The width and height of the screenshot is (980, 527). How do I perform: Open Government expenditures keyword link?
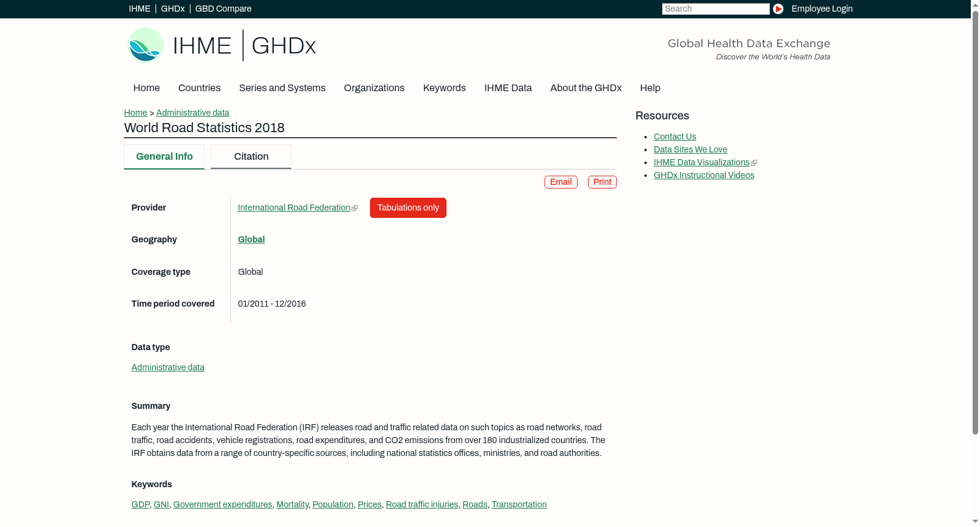click(x=222, y=505)
